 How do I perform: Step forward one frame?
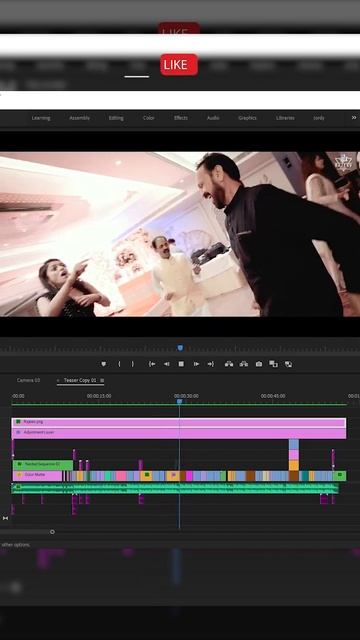point(196,364)
